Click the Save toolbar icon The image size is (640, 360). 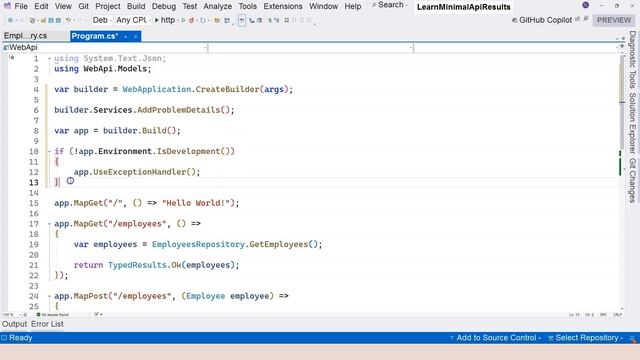click(x=51, y=20)
